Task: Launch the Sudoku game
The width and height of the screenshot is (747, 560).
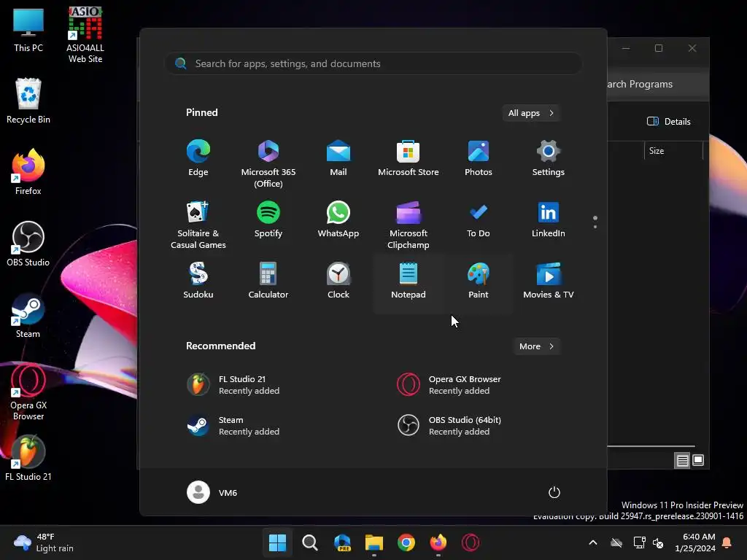Action: coord(198,281)
